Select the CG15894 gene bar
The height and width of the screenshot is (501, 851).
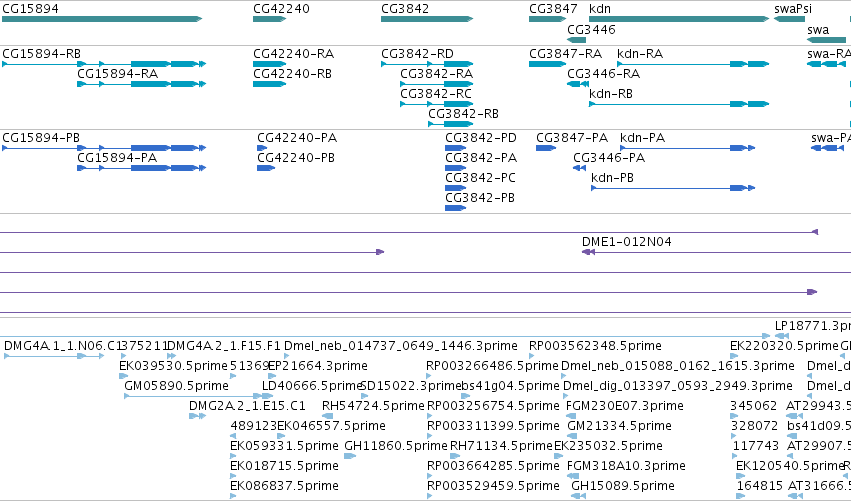[x=102, y=19]
